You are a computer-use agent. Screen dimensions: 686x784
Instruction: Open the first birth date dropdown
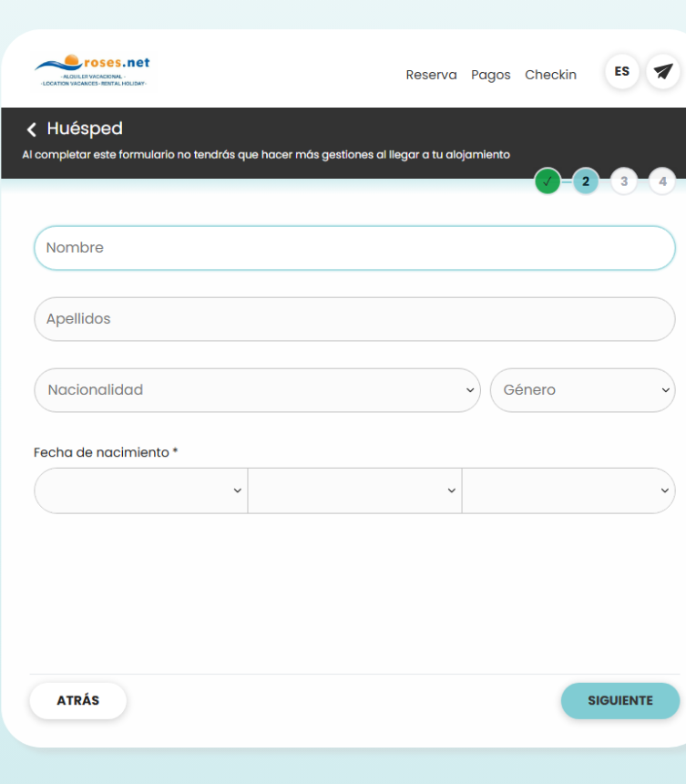coord(141,490)
